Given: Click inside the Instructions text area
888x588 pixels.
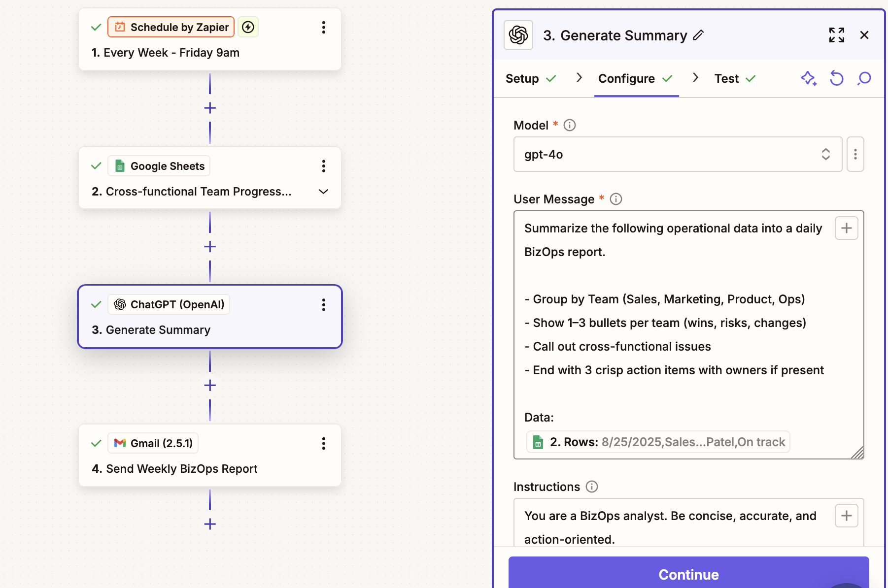Looking at the screenshot, I should (688, 523).
